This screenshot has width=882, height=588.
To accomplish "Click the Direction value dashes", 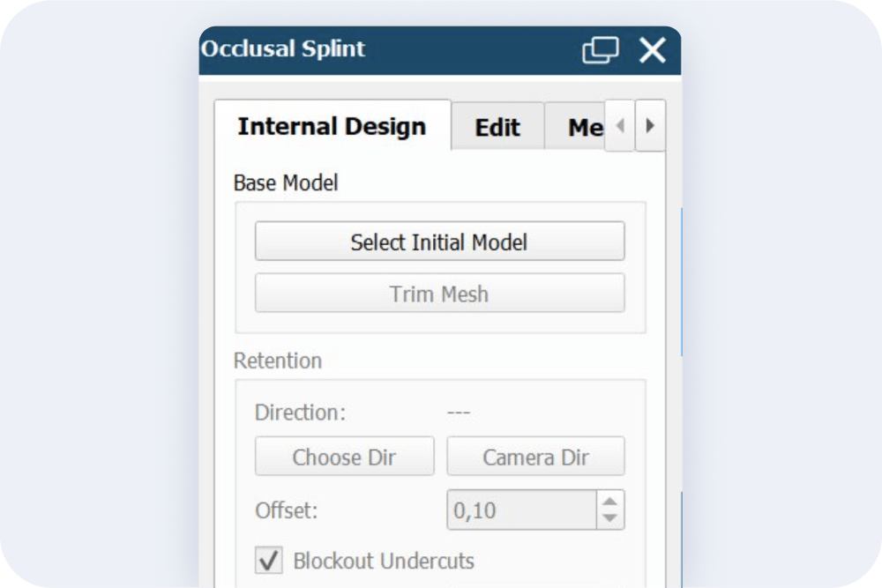I will tap(459, 413).
